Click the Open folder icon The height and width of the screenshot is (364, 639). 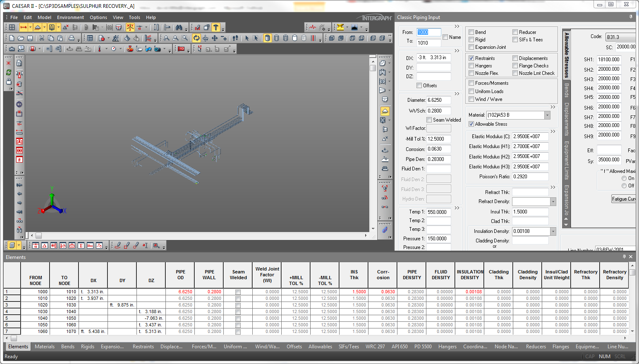[x=21, y=38]
